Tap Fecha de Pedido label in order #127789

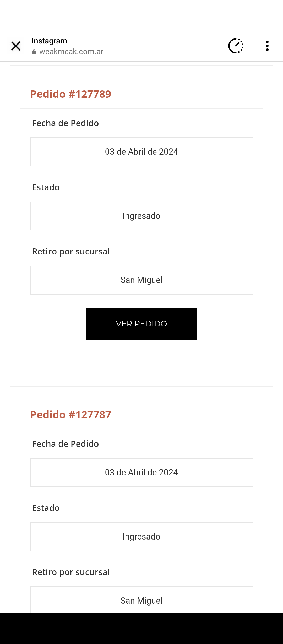66,123
